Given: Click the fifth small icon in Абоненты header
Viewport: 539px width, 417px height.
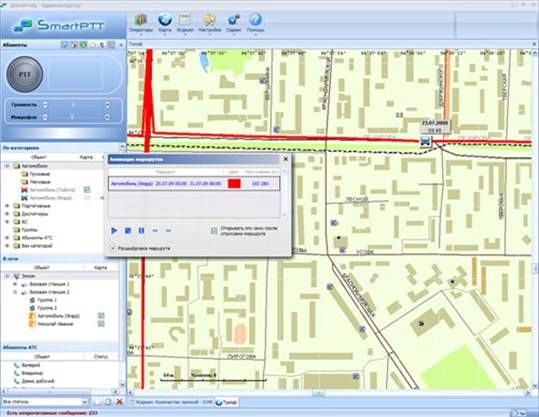Looking at the screenshot, I should (102, 45).
